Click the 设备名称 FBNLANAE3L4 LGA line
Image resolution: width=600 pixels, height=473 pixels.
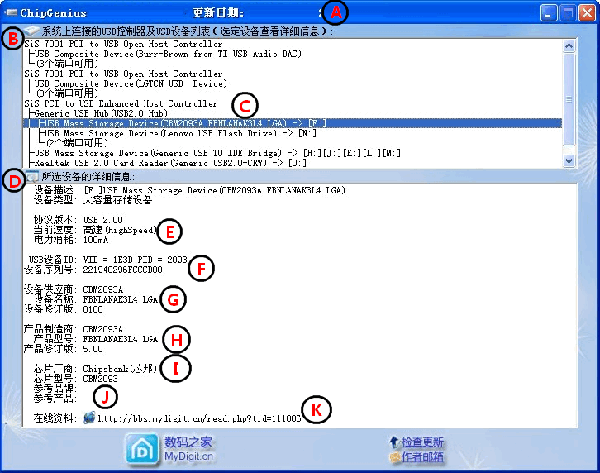coord(96,299)
